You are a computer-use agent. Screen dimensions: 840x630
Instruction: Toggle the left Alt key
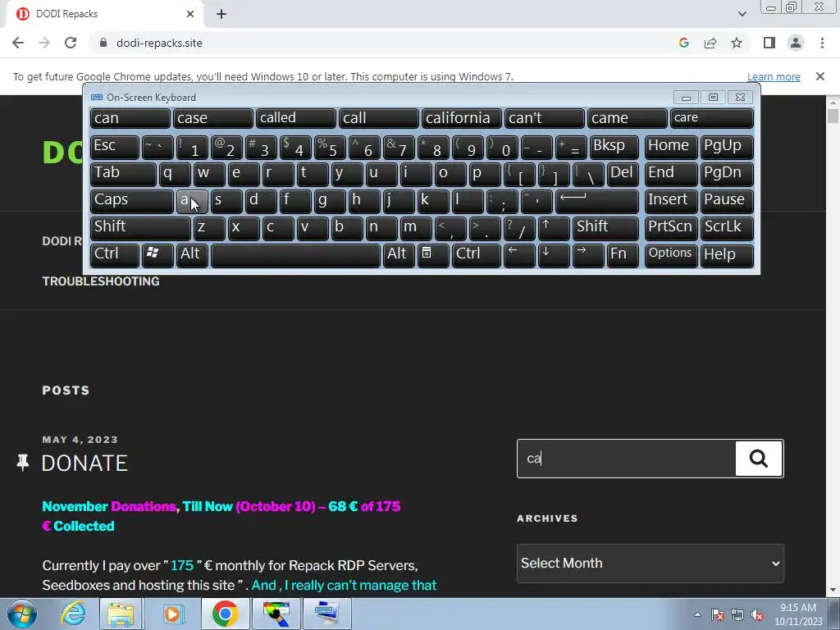click(x=192, y=255)
